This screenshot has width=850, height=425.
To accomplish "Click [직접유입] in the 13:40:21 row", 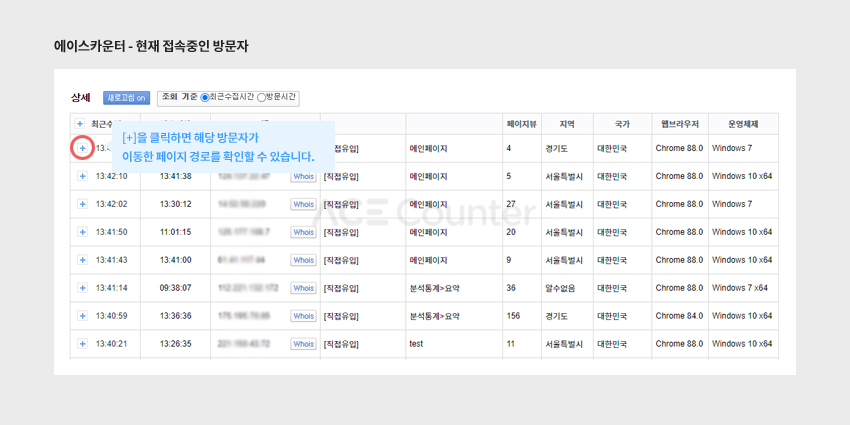I will 341,344.
